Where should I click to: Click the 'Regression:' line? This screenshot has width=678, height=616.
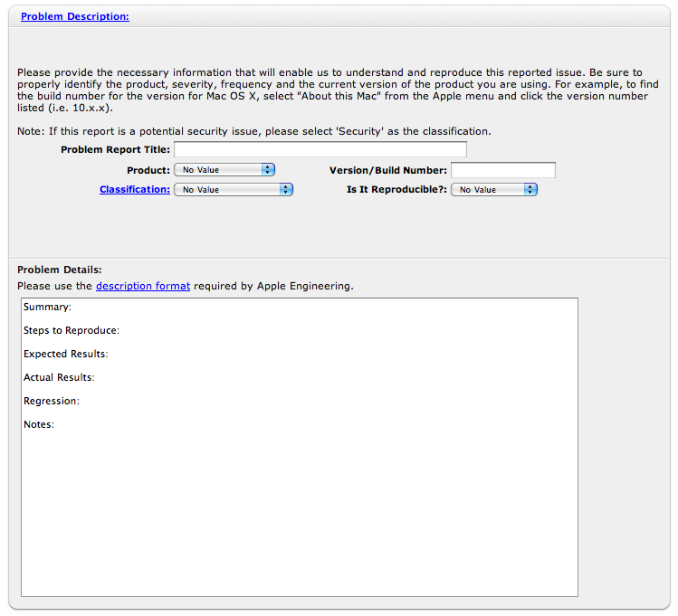[x=52, y=401]
